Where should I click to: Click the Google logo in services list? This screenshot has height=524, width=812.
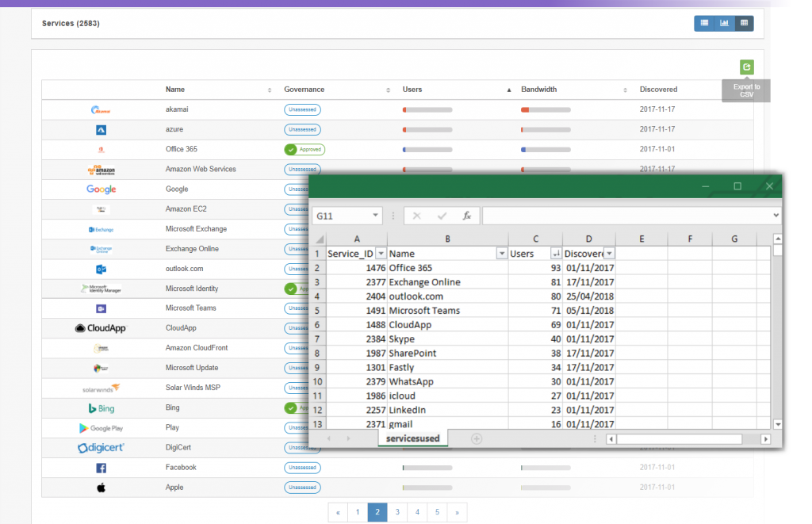tap(101, 189)
